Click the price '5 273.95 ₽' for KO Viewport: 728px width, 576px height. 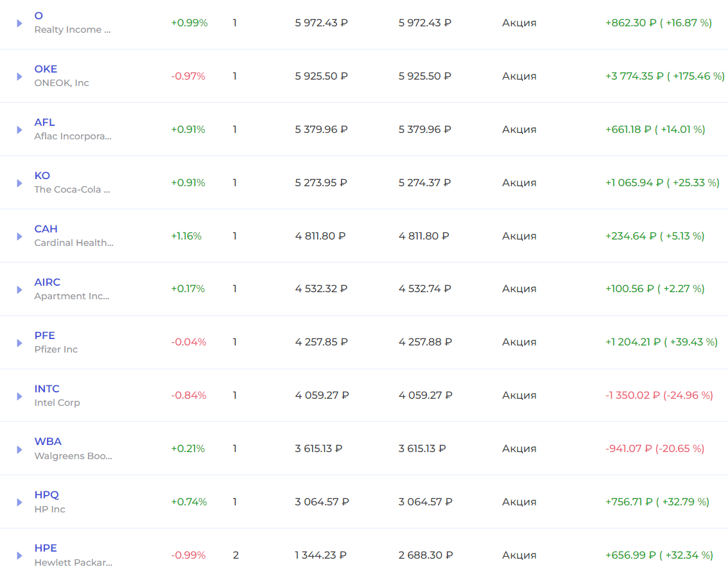[x=321, y=182]
